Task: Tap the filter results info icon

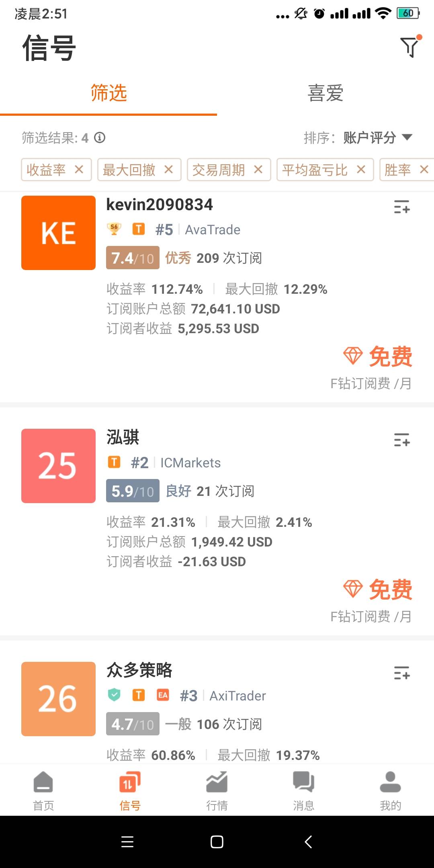Action: coord(100,138)
